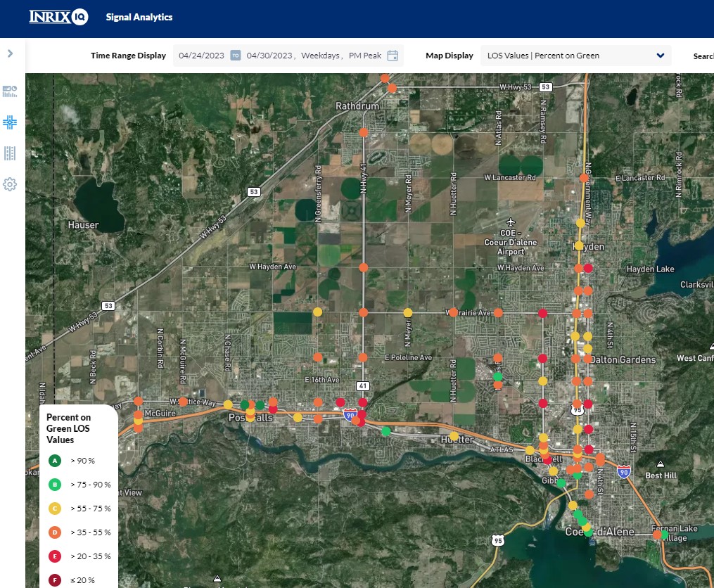Select yellow signal marker on the Huetter label

tap(454, 436)
